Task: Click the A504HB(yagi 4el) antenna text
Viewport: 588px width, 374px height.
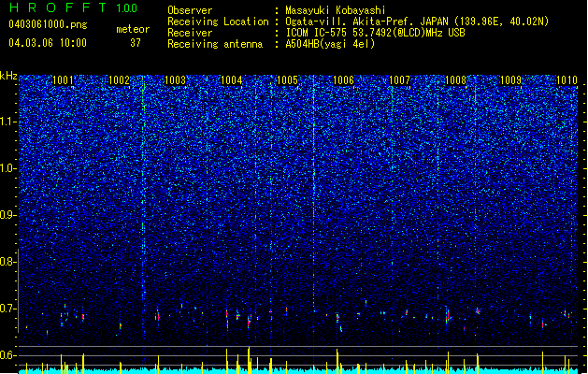Action: tap(330, 44)
